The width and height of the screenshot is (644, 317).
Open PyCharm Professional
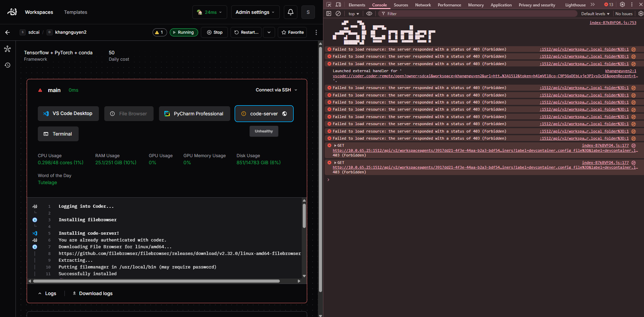coord(194,114)
